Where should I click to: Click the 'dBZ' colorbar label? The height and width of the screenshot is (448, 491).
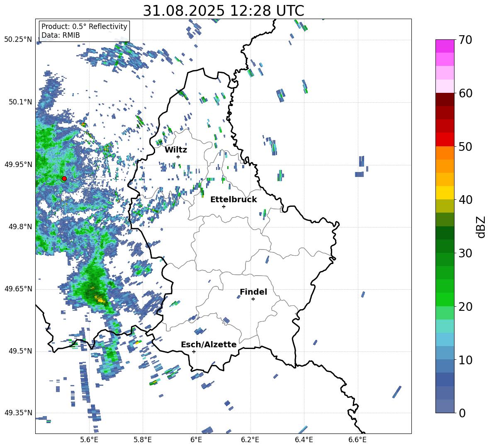[481, 227]
